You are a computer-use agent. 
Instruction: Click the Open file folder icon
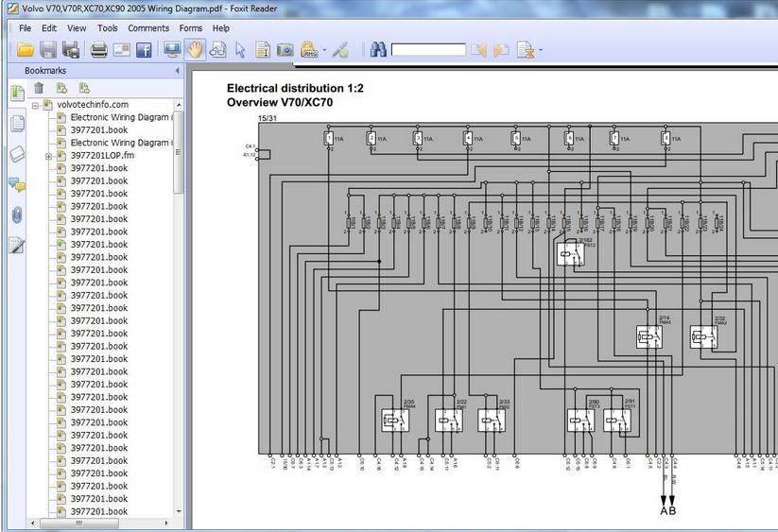pyautogui.click(x=26, y=49)
